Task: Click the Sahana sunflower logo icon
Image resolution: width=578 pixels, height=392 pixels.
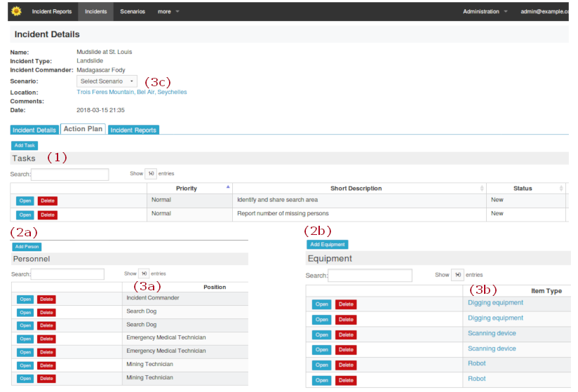Action: coord(17,11)
